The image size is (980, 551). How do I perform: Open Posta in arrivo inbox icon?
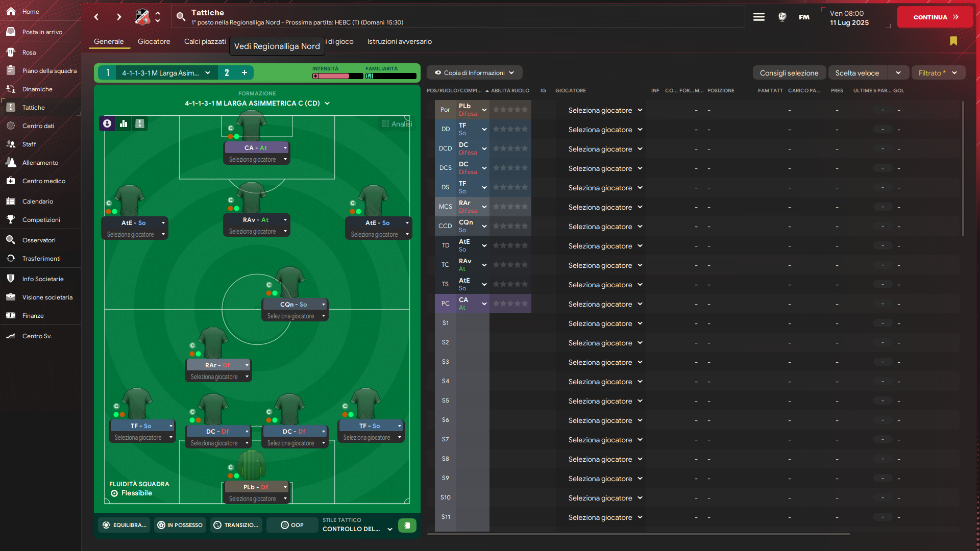click(11, 32)
